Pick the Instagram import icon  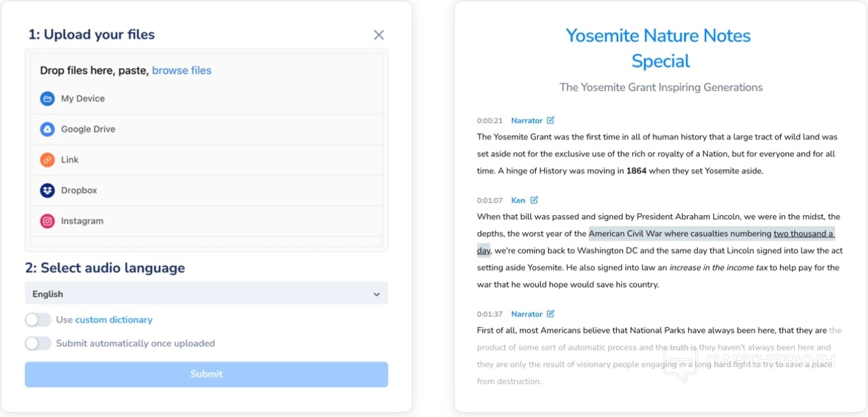point(48,221)
